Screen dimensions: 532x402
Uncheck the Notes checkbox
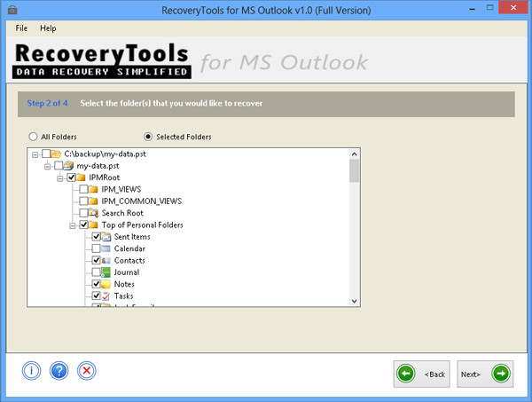[96, 284]
